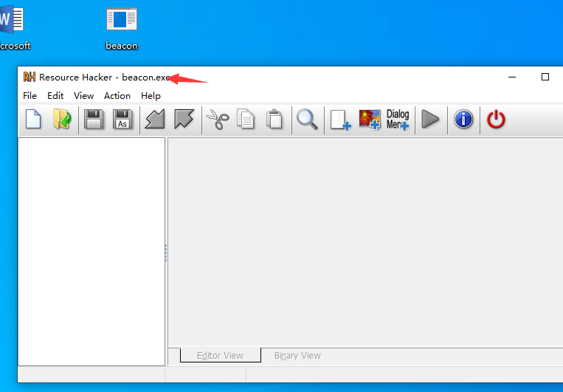Open a file with the folder icon
This screenshot has height=392, width=563.
tap(62, 120)
